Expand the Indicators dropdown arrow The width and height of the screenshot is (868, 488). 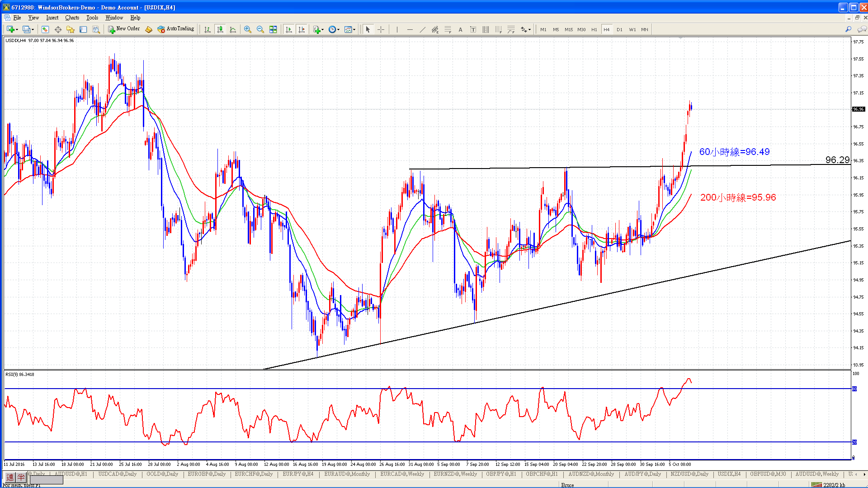[x=323, y=30]
